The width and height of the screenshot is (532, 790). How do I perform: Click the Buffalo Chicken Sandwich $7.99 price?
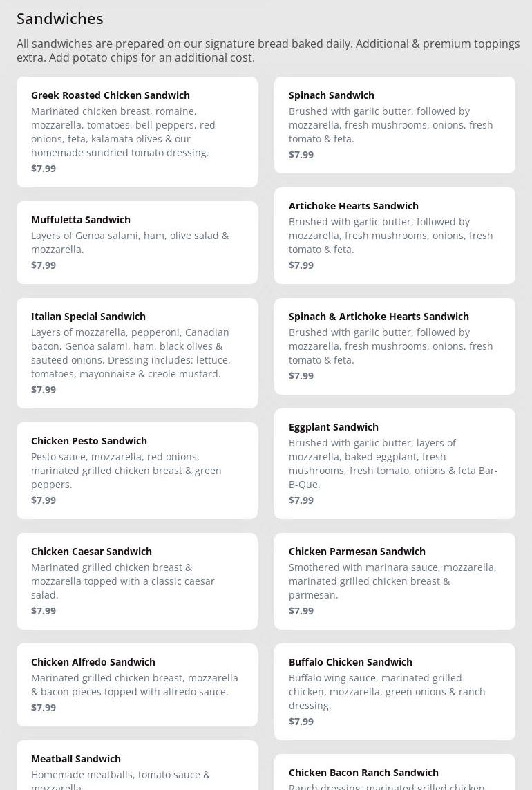301,722
